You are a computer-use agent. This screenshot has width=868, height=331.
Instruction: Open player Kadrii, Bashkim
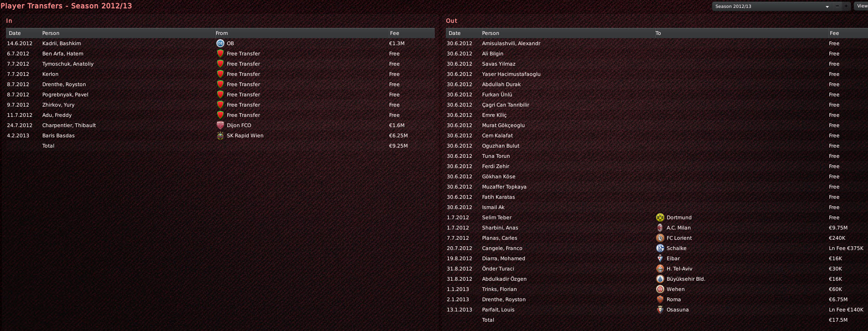click(61, 43)
